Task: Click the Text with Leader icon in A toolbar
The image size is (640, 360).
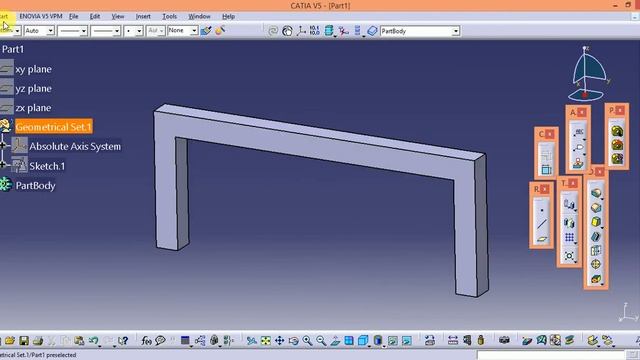Action: click(x=579, y=132)
